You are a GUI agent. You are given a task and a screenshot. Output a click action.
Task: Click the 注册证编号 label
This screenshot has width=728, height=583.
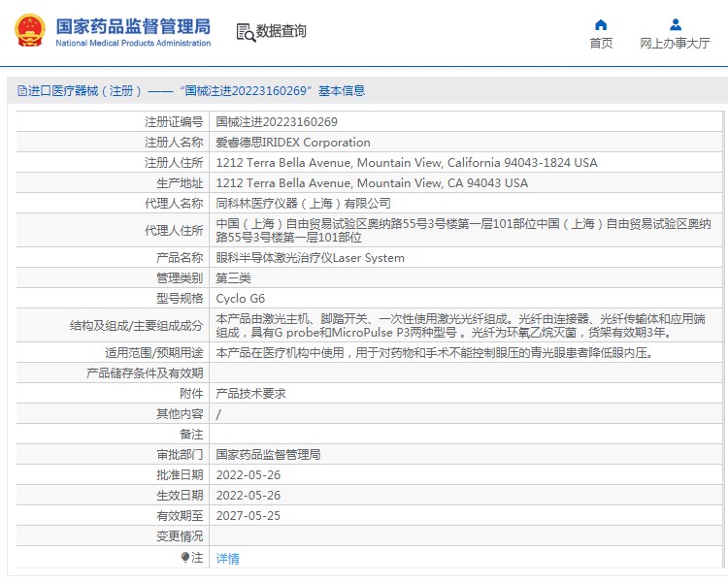click(174, 122)
